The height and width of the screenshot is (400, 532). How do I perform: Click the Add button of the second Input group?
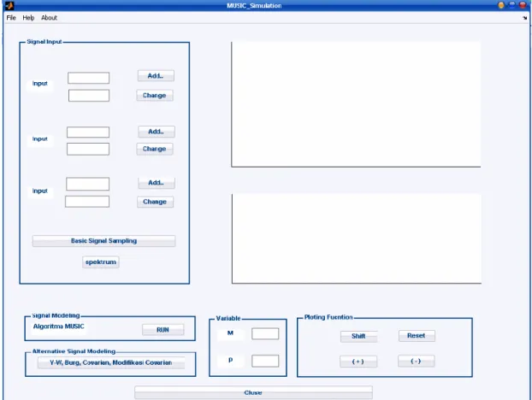pos(157,132)
